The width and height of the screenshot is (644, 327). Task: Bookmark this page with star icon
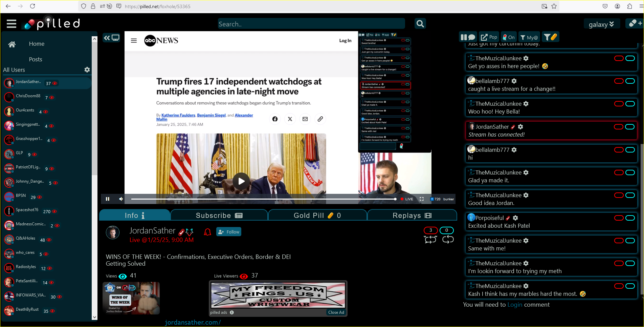point(554,6)
